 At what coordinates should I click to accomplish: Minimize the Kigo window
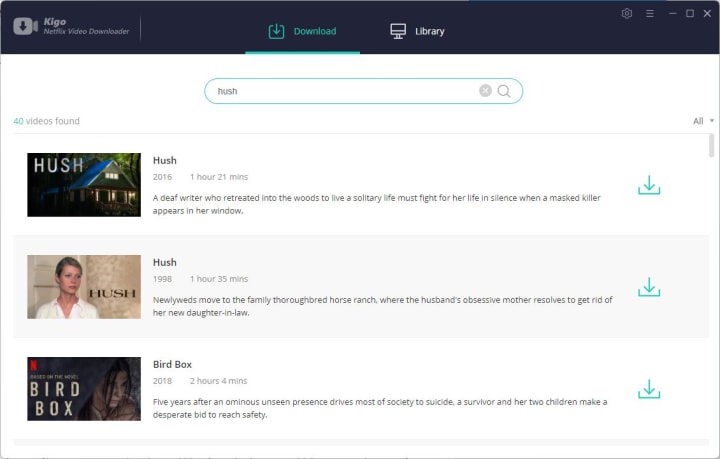point(672,14)
